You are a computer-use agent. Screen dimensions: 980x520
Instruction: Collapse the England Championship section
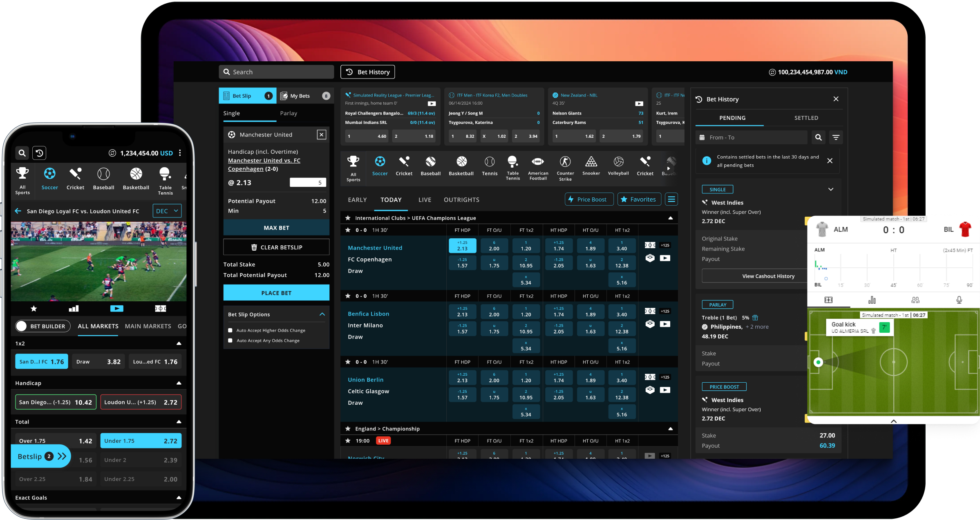(670, 428)
